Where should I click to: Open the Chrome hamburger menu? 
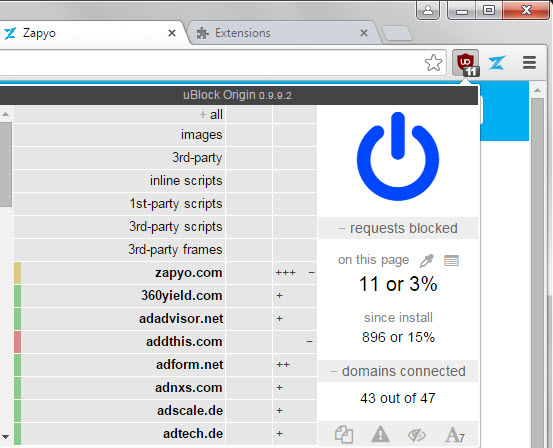529,63
